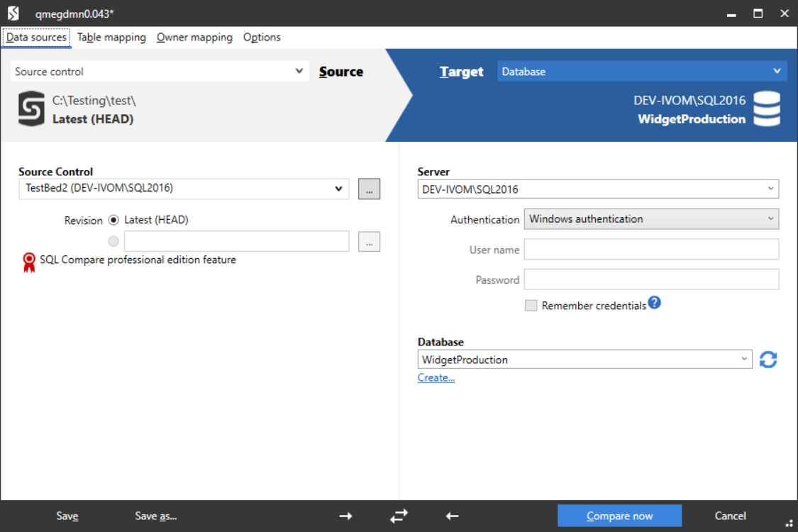
Task: Click the swap source and target arrows
Action: tap(399, 516)
